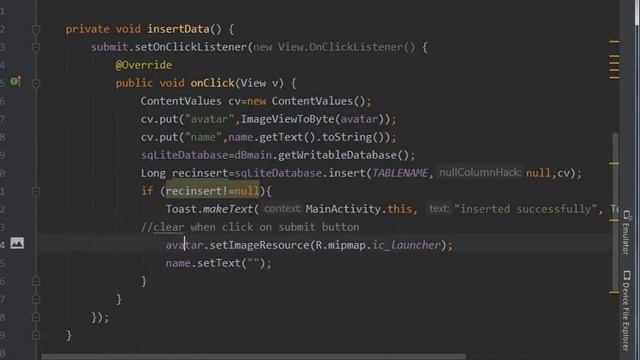This screenshot has width=640, height=360.
Task: Click the vertical scrollbar thumb of the editor
Action: (x=615, y=211)
